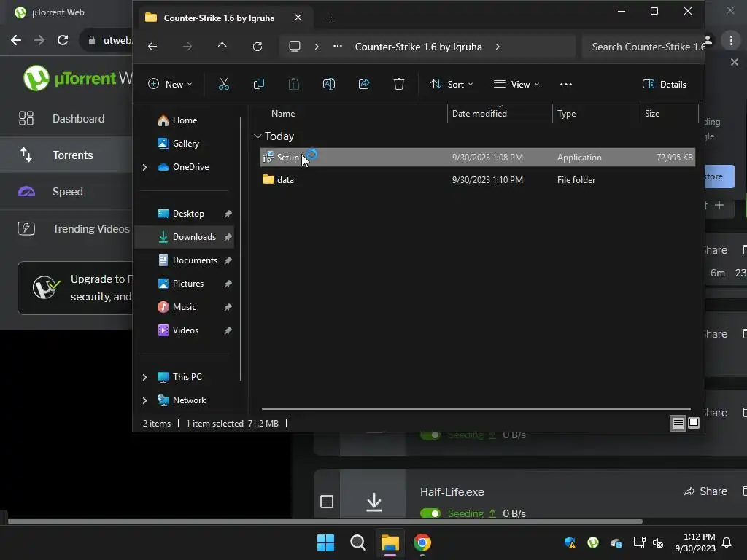
Task: Open the Details pane button
Action: (x=664, y=85)
